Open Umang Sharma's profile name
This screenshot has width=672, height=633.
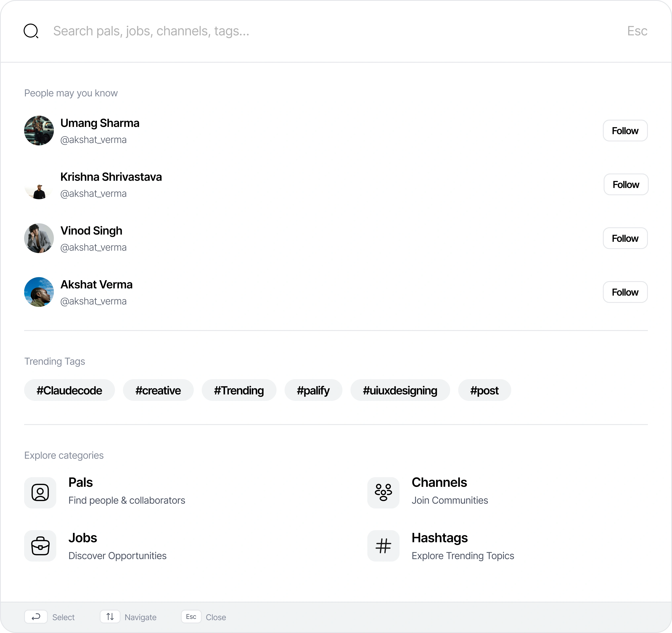click(100, 123)
